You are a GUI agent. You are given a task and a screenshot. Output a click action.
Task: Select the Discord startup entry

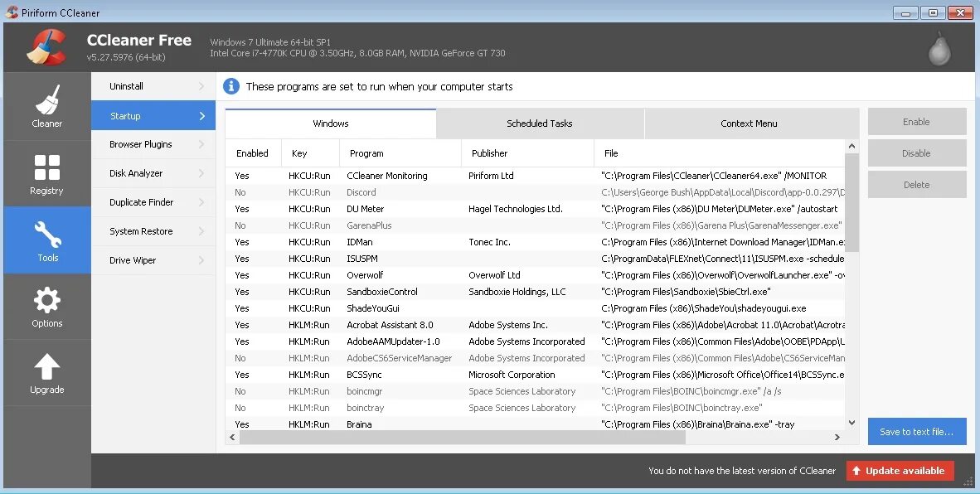pos(535,192)
